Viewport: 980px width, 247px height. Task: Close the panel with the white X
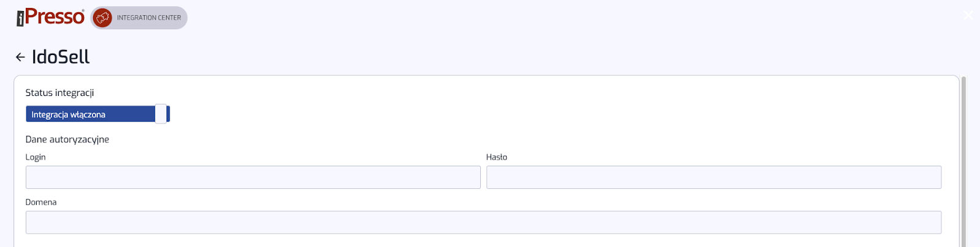[968, 15]
